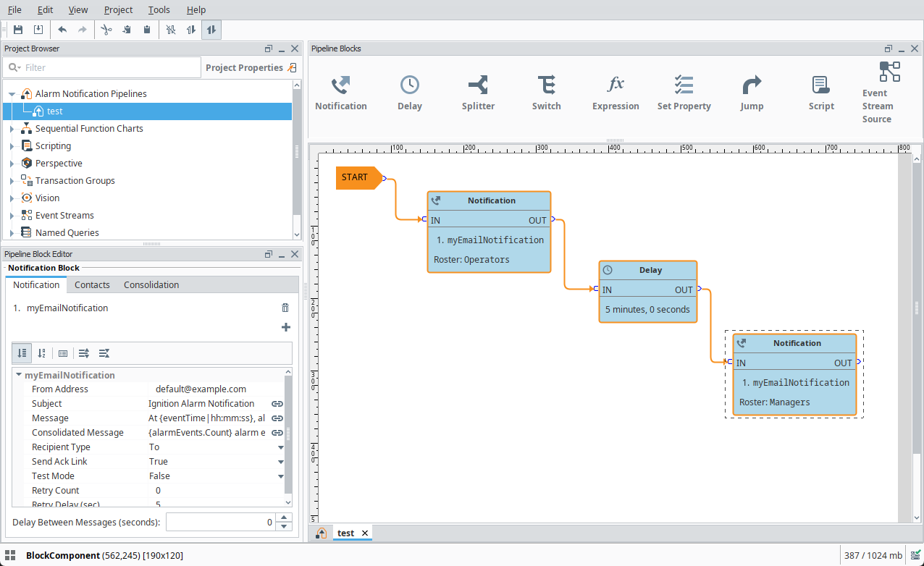Open the Send Ack Link dropdown
This screenshot has height=566, width=924.
281,462
